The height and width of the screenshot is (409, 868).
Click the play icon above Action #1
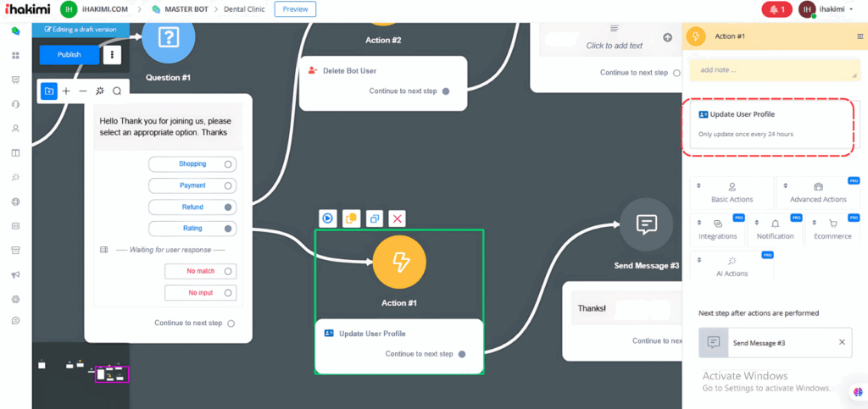click(327, 218)
